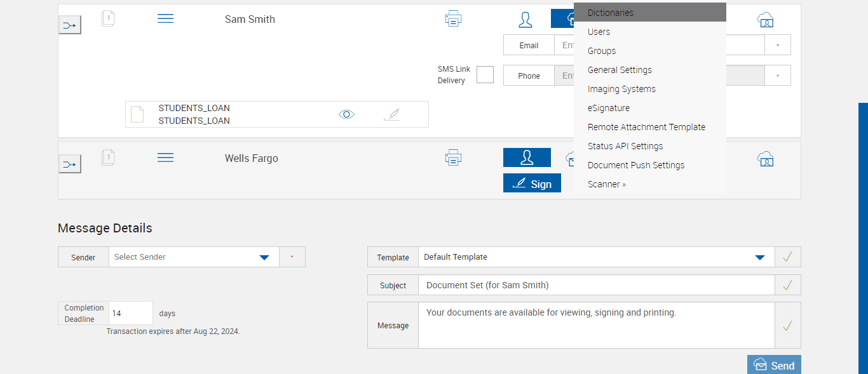Click into the Subject text field

coord(596,285)
